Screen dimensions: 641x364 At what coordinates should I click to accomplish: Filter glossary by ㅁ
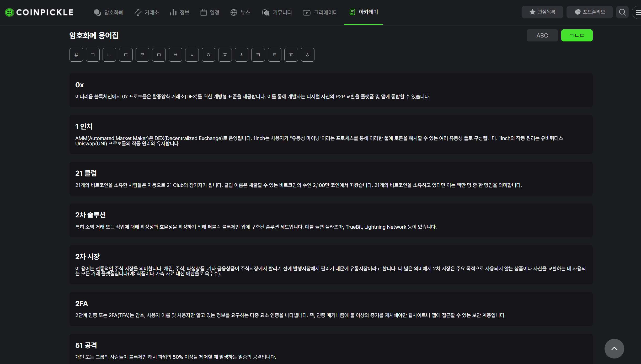(x=159, y=55)
